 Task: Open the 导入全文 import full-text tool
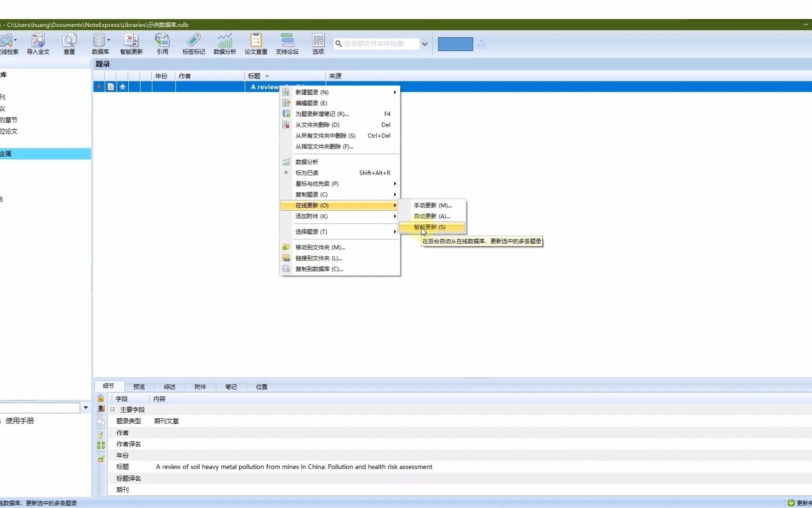(x=38, y=44)
